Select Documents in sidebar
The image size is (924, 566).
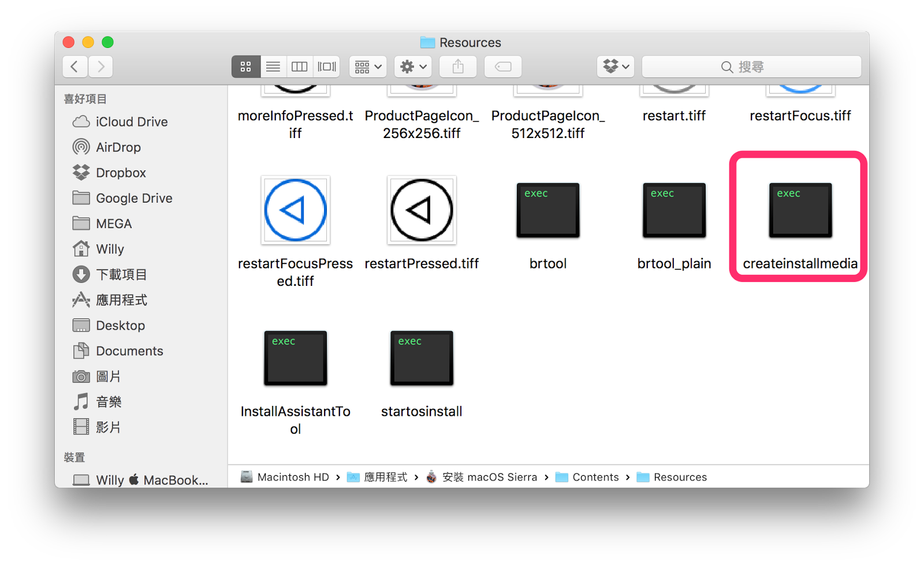(118, 351)
